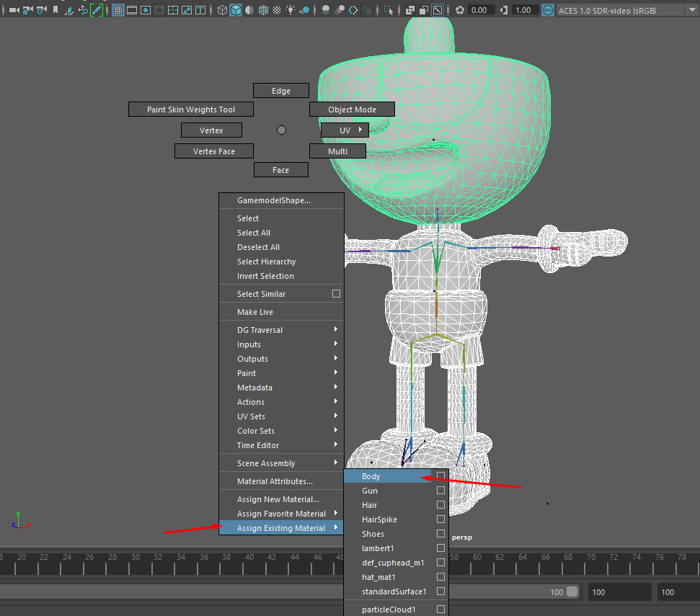Image resolution: width=700 pixels, height=616 pixels.
Task: Click the gamma value field 1.00
Action: [525, 10]
